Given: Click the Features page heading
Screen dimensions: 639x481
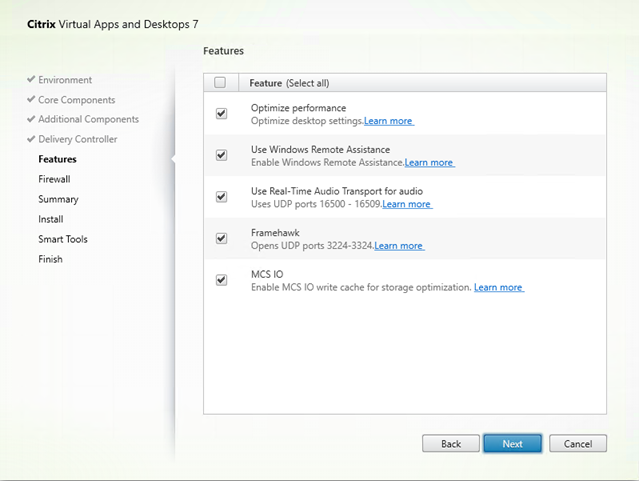Looking at the screenshot, I should (223, 51).
